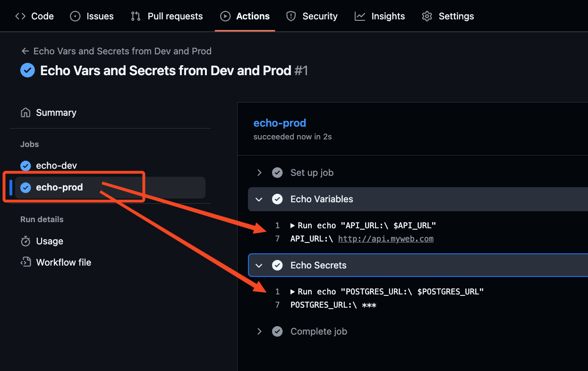588x371 pixels.
Task: Select the echo-prod job in sidebar
Action: point(60,187)
